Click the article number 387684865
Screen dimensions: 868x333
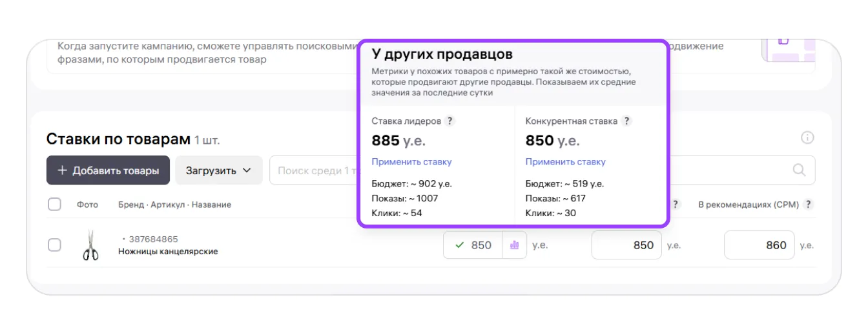[153, 239]
